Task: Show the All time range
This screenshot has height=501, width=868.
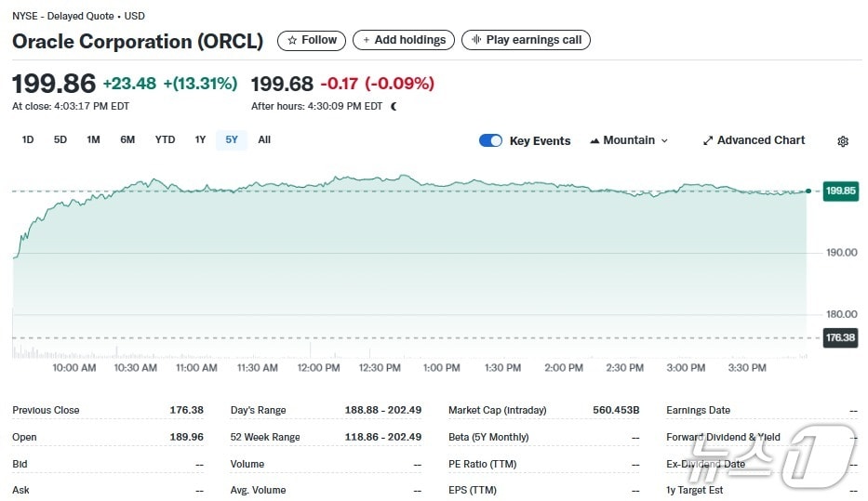Action: click(x=264, y=139)
